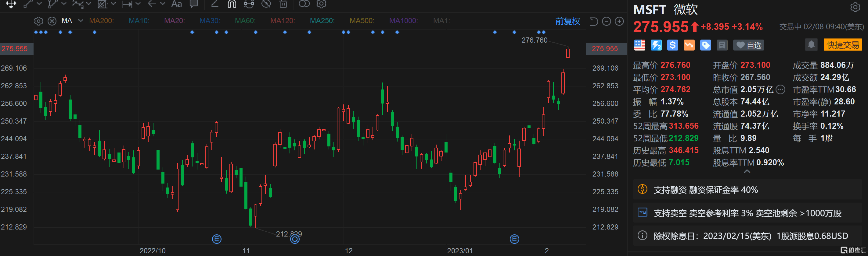Viewport: 868px width, 256px height.
Task: Open MA indicator settings gear
Action: click(x=38, y=21)
